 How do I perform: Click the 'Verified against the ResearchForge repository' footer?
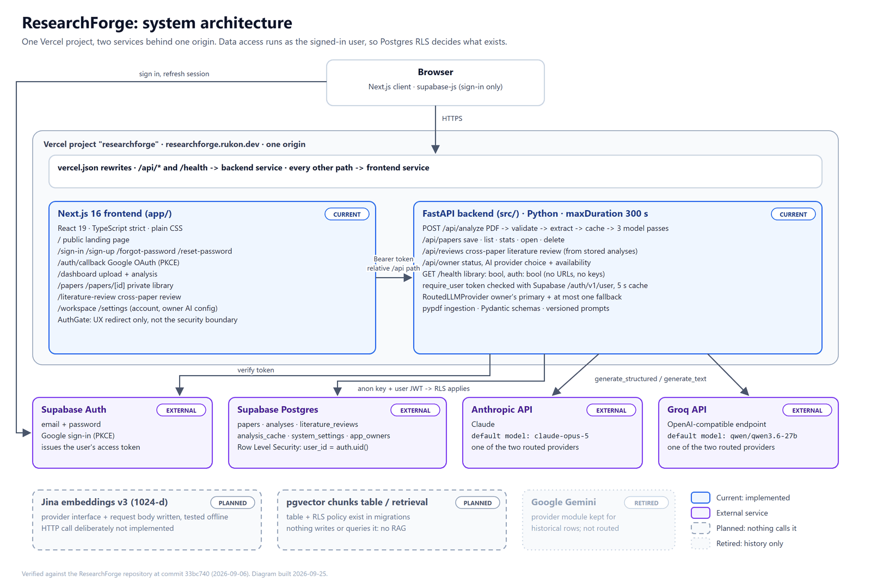pyautogui.click(x=175, y=574)
